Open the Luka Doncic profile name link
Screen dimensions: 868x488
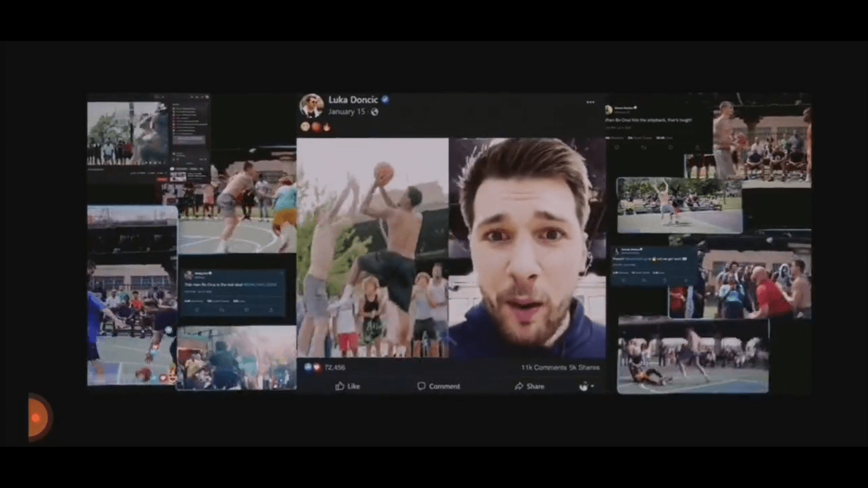[x=353, y=100]
